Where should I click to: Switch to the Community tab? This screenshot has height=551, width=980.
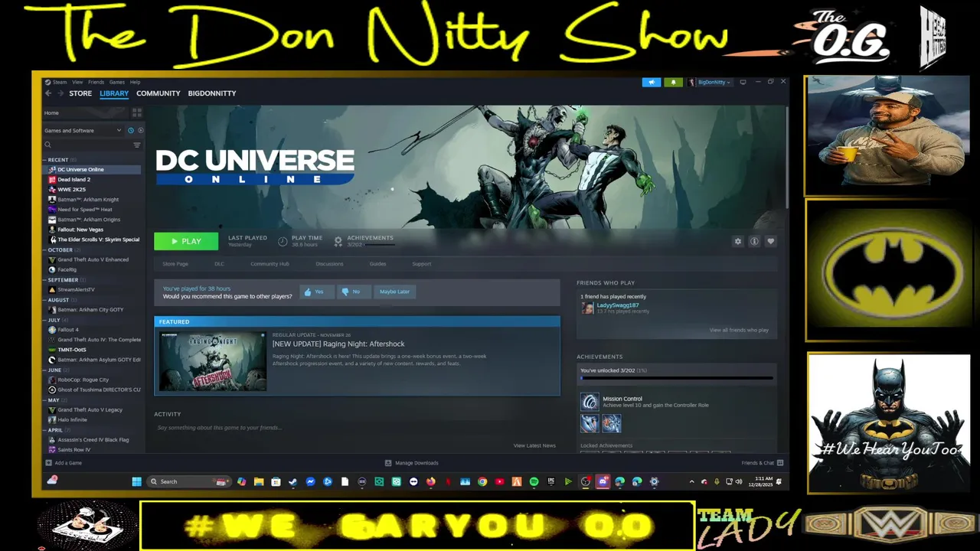[x=158, y=93]
